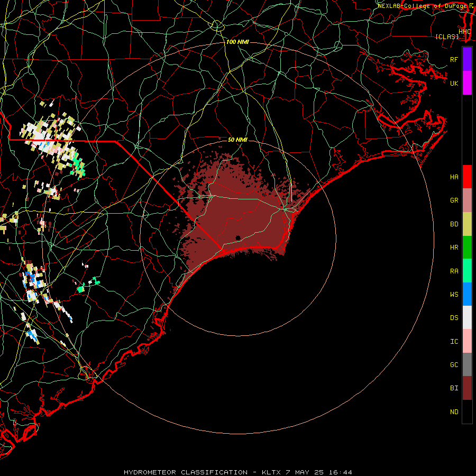Screen dimensions: 476x476
Task: Click the RA legend label
Action: (454, 271)
